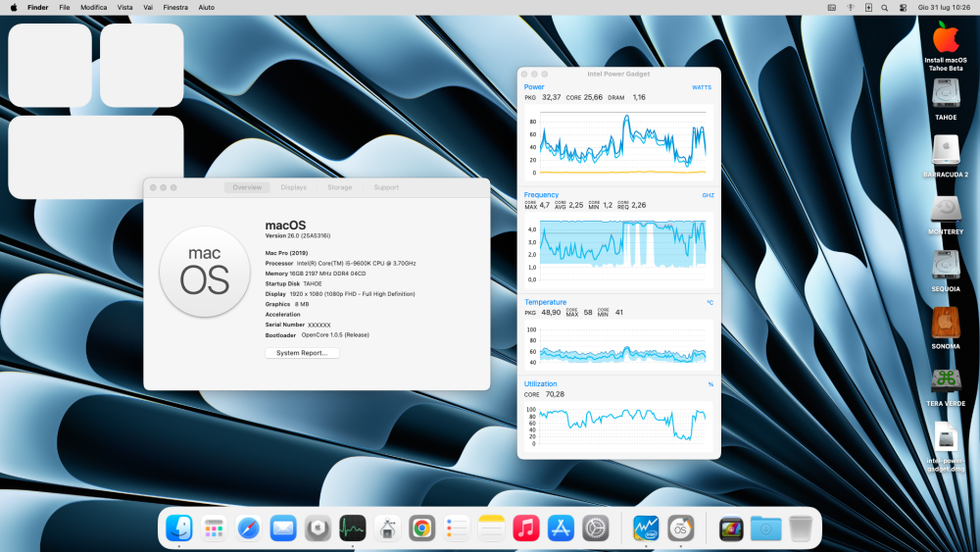
Task: Launch Safari from the Dock
Action: [248, 528]
